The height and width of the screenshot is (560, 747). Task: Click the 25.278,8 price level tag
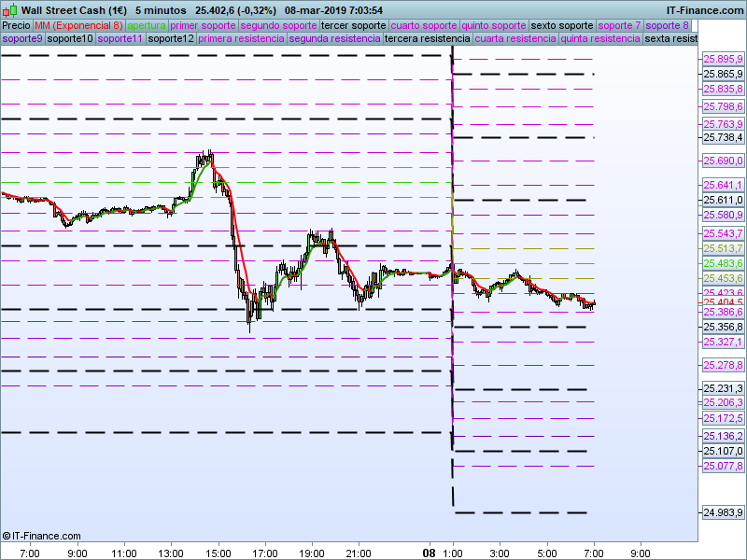click(723, 365)
